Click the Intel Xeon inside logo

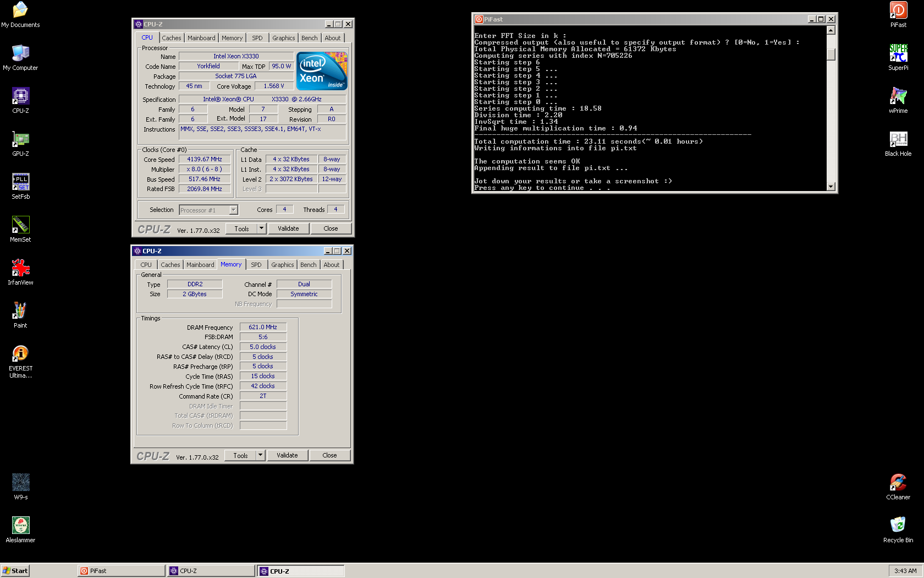pos(322,71)
